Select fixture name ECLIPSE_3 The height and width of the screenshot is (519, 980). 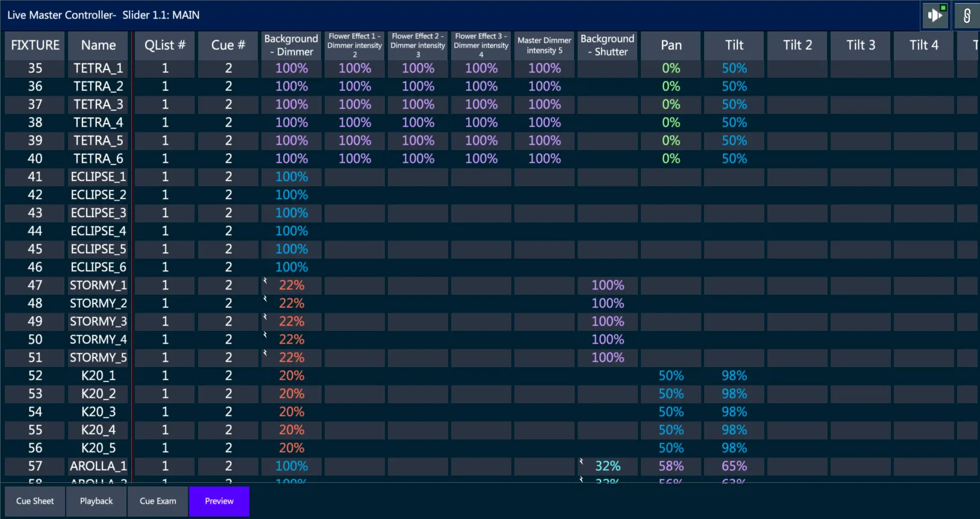tap(99, 213)
